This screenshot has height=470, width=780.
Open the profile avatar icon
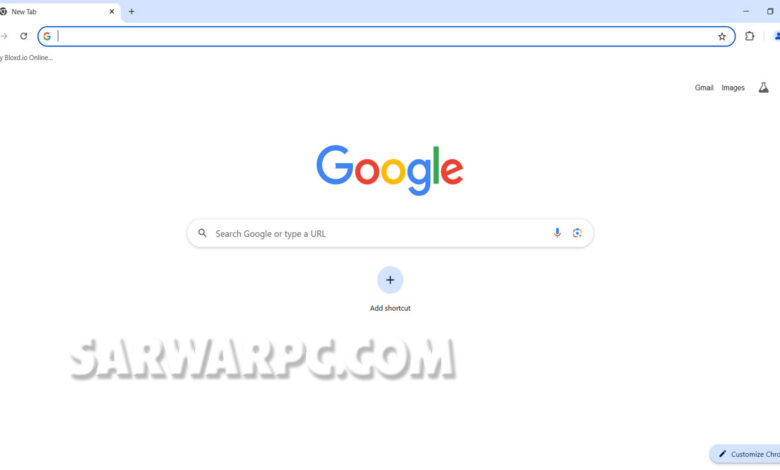pyautogui.click(x=777, y=36)
